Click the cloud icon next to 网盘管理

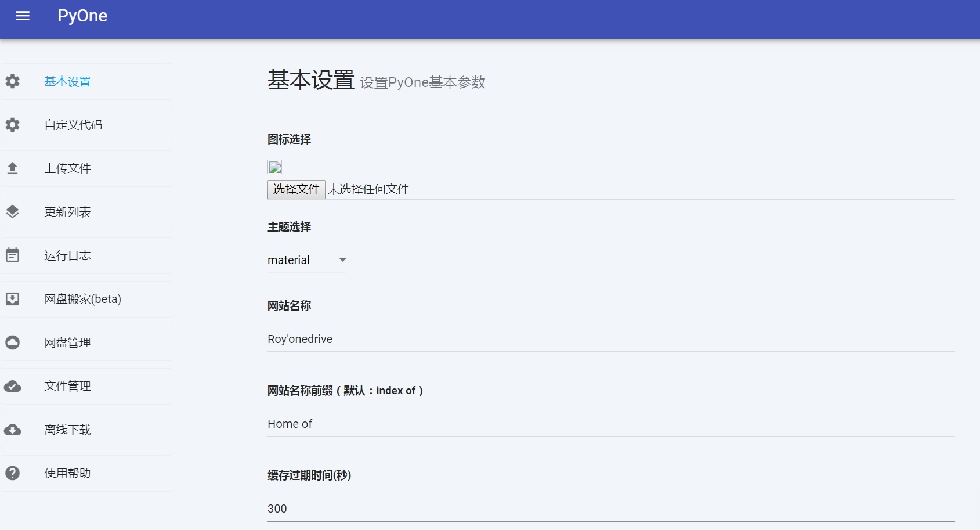pyautogui.click(x=12, y=342)
